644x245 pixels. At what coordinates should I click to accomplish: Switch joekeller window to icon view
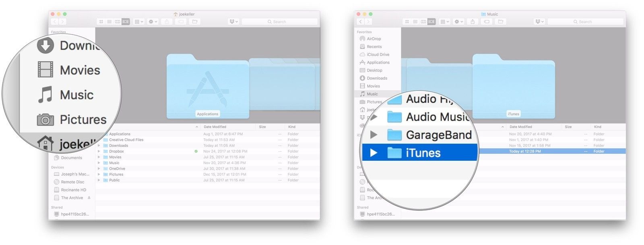pyautogui.click(x=101, y=22)
